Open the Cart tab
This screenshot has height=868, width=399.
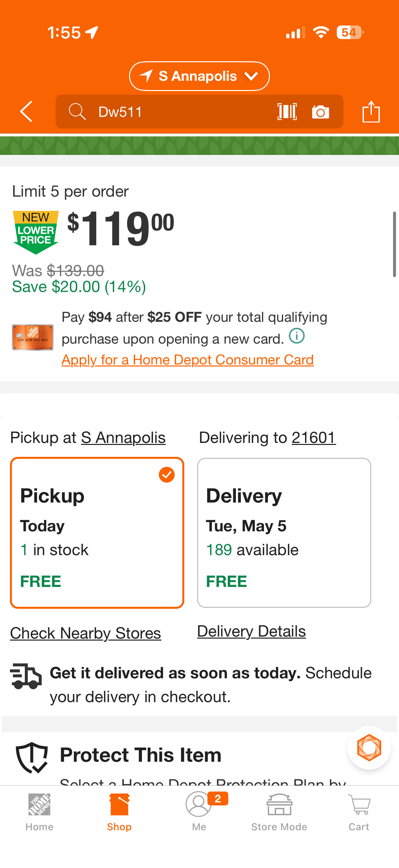click(x=359, y=812)
